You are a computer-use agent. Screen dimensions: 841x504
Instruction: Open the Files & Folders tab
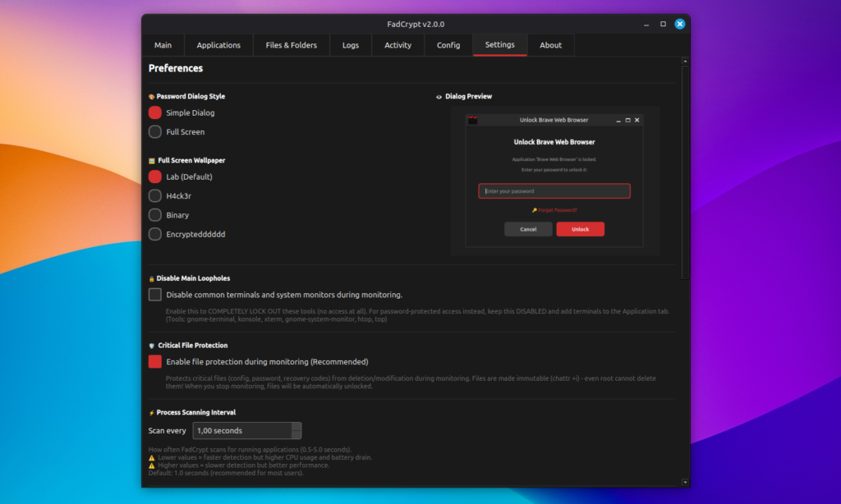click(x=291, y=45)
